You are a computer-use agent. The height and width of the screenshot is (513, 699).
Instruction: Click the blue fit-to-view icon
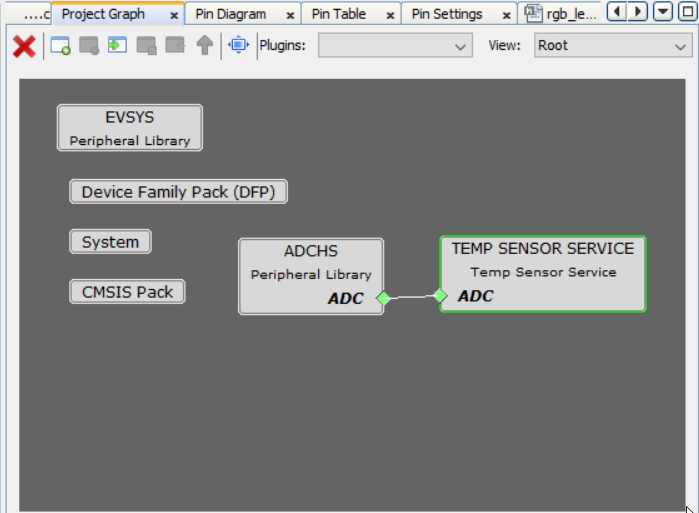[x=238, y=46]
